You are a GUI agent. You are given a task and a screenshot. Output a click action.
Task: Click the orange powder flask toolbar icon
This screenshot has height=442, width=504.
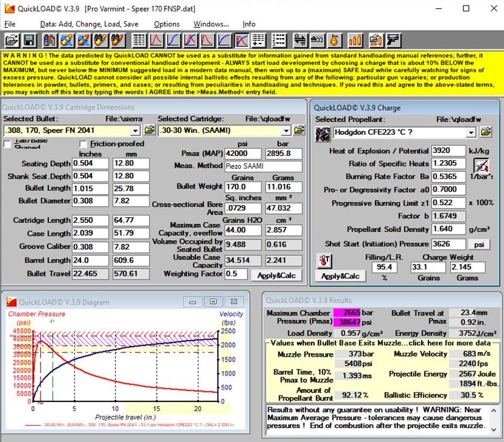coord(334,41)
